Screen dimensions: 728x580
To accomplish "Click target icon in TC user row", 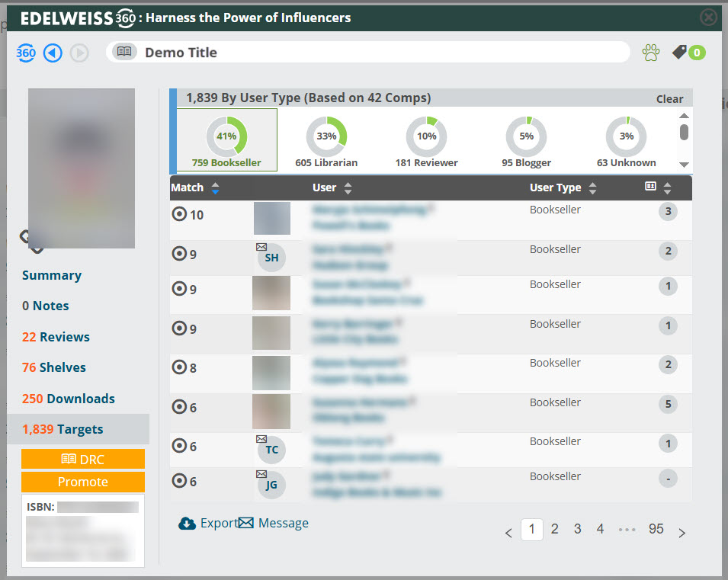I will coord(179,446).
